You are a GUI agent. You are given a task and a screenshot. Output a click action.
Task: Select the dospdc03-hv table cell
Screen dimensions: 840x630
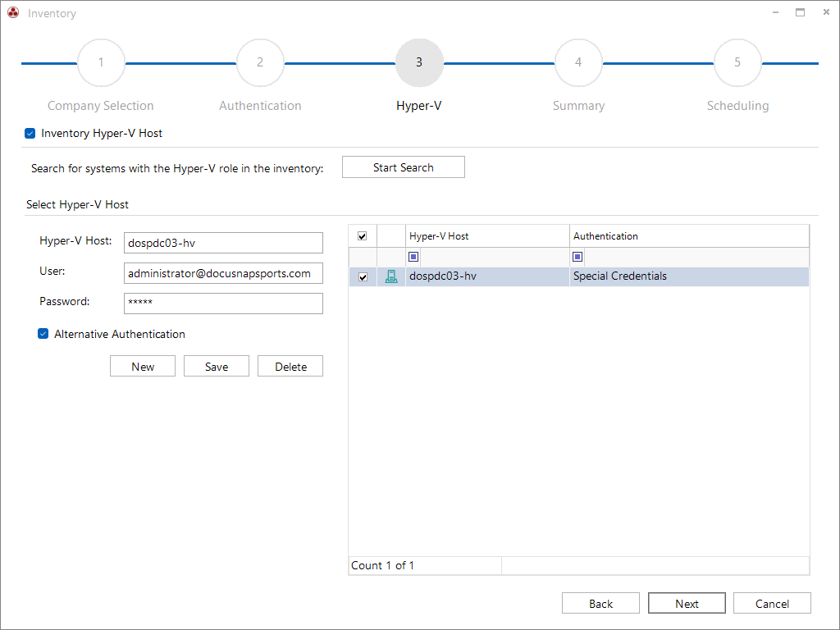pyautogui.click(x=487, y=276)
